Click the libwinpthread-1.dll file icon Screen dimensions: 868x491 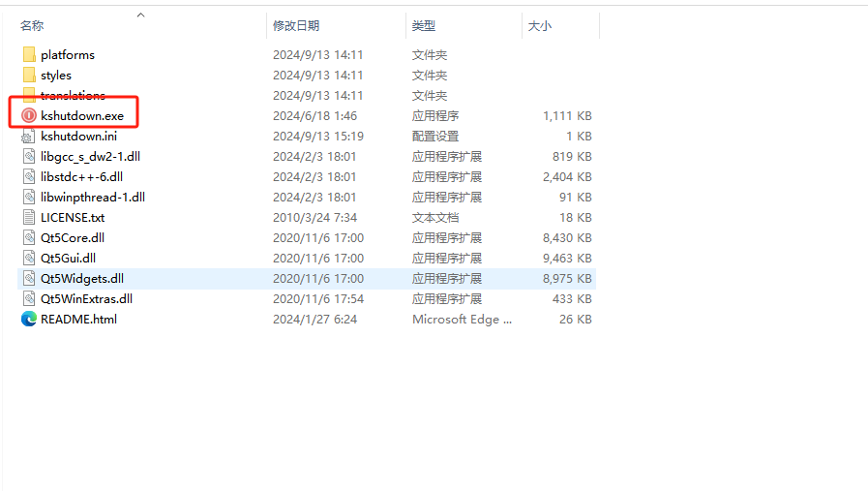pos(29,198)
